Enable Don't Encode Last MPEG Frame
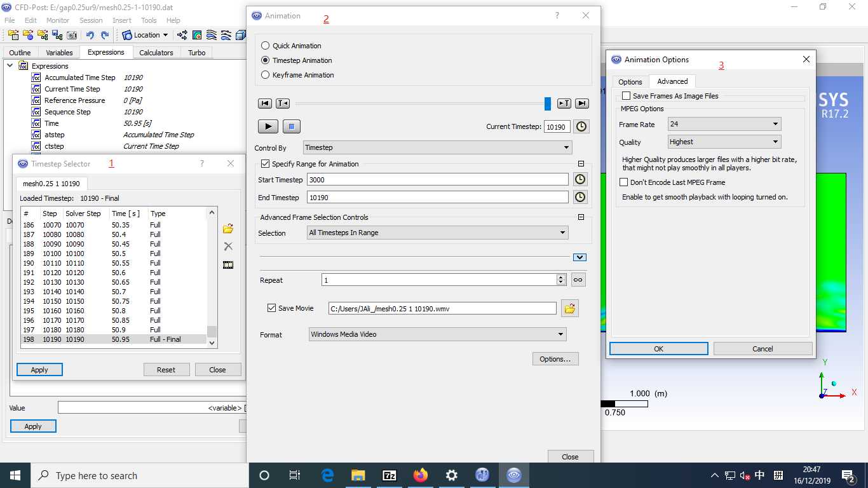This screenshot has height=488, width=868. click(x=624, y=182)
